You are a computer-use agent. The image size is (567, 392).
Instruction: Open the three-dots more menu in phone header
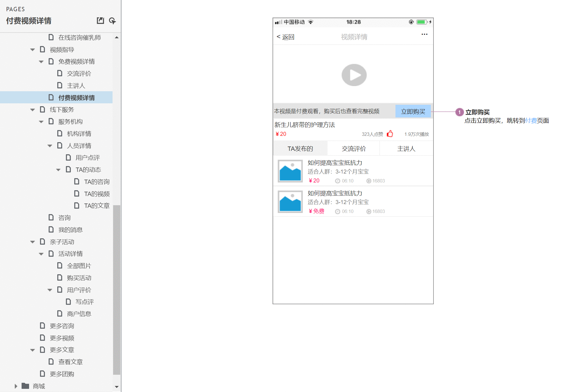(424, 34)
